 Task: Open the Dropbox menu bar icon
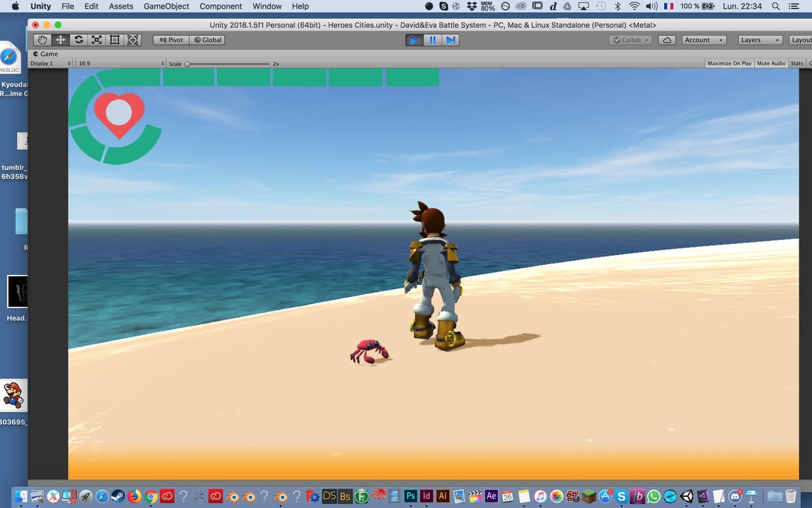click(472, 6)
